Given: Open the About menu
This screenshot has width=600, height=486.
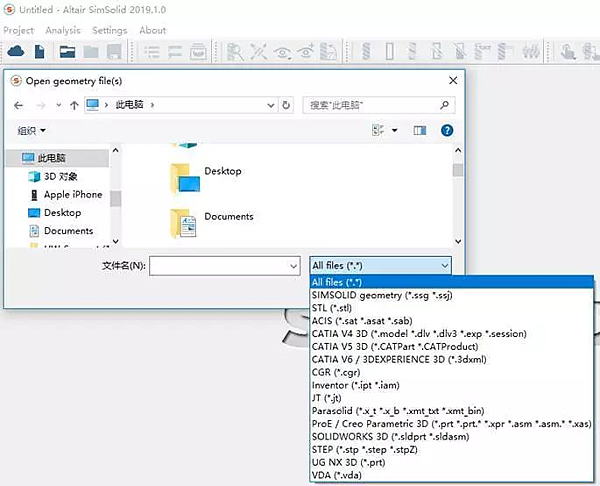Looking at the screenshot, I should click(x=153, y=30).
